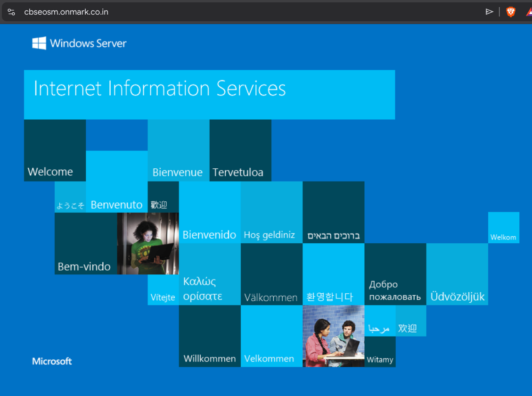This screenshot has width=532, height=396.
Task: Click the Internet Information Services banner
Action: coord(209,95)
